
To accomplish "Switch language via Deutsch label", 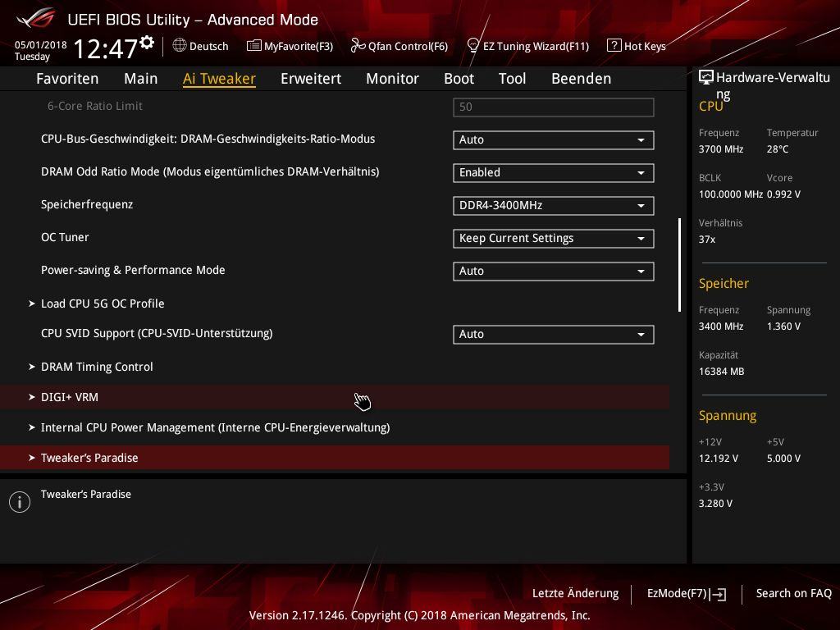I will [x=209, y=46].
